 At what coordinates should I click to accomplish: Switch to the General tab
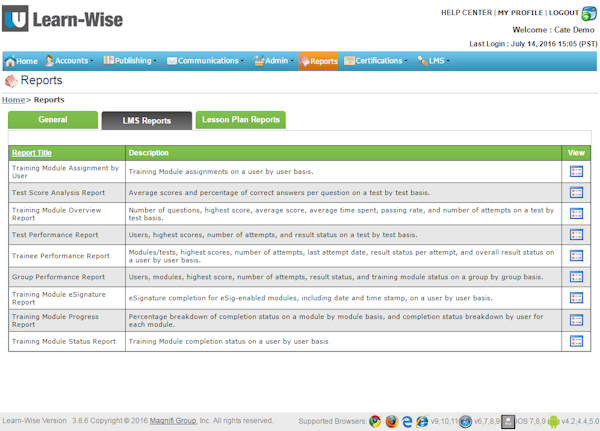click(x=52, y=120)
